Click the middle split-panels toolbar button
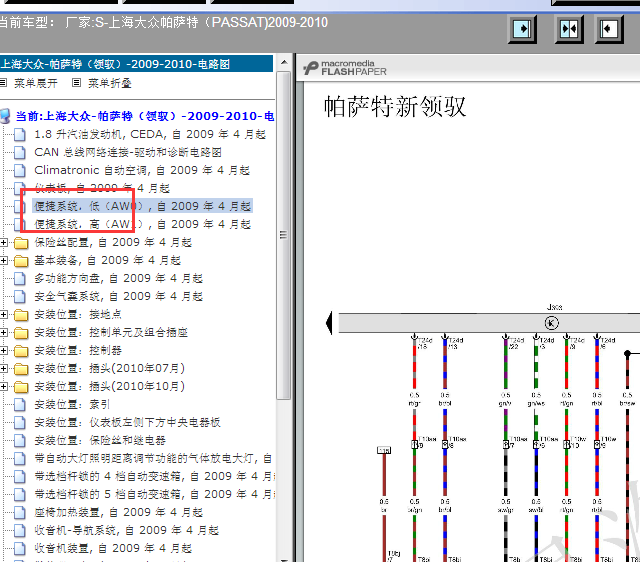 tap(569, 30)
